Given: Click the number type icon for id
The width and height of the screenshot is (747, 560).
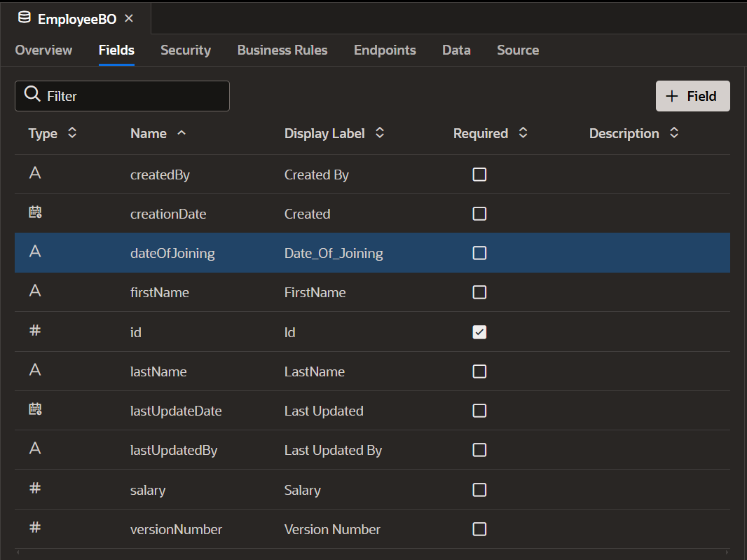Looking at the screenshot, I should click(35, 330).
